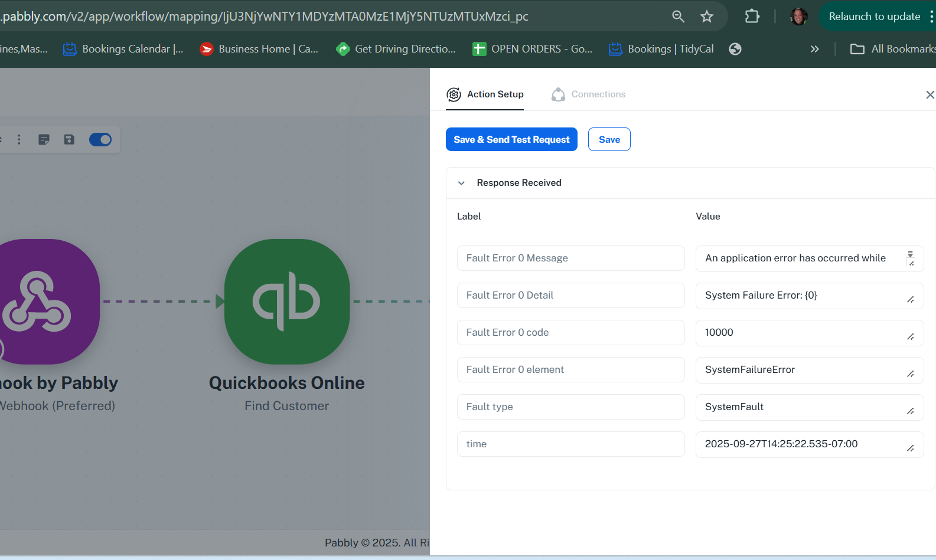
Task: Click the Action Setup gear icon
Action: [454, 94]
